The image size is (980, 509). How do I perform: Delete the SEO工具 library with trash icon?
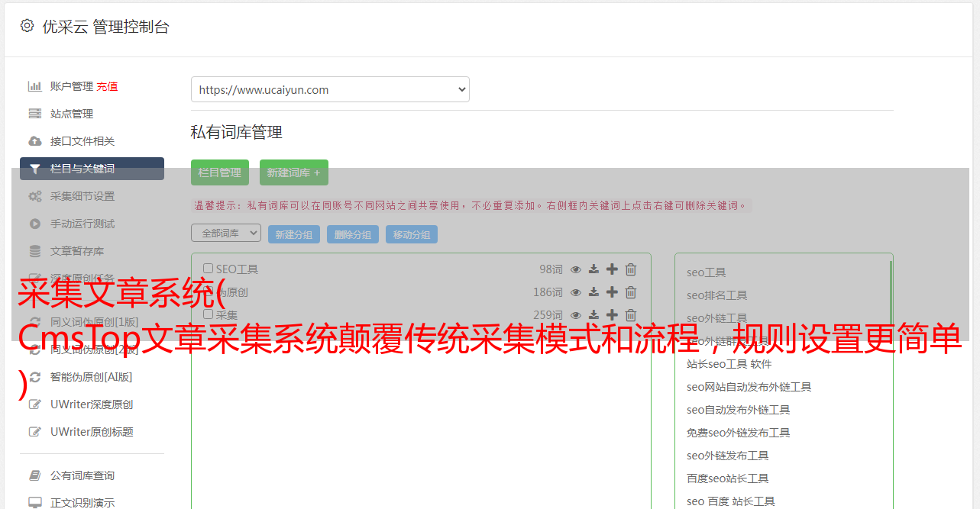[x=631, y=269]
